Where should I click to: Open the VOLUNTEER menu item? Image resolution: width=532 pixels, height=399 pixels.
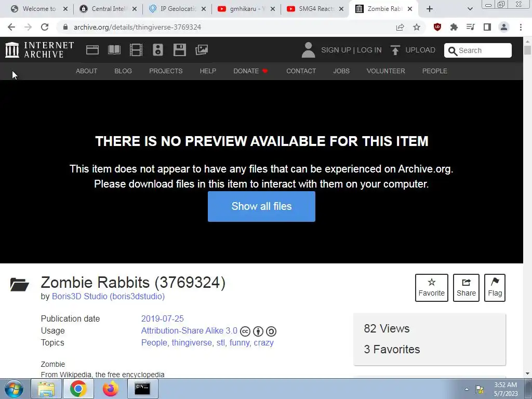[386, 71]
